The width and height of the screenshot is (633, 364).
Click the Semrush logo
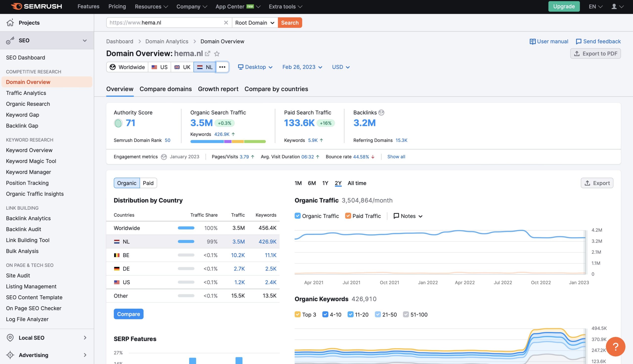(x=37, y=6)
